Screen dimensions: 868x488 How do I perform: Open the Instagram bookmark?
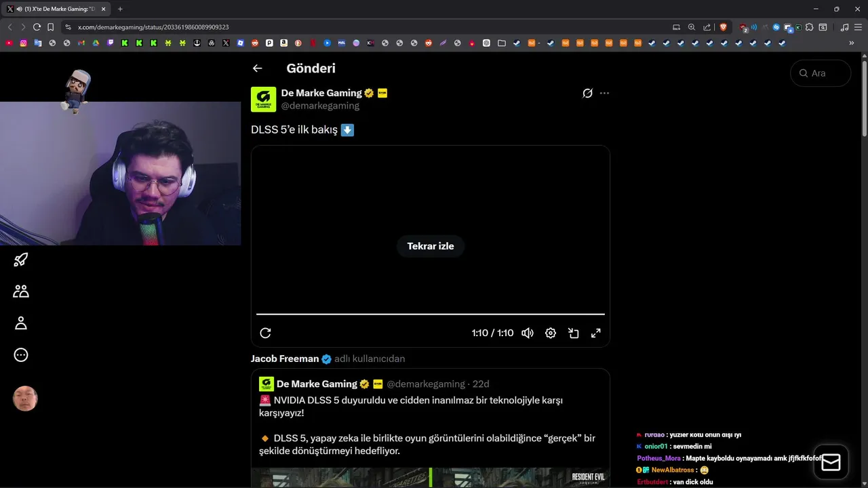coord(23,43)
